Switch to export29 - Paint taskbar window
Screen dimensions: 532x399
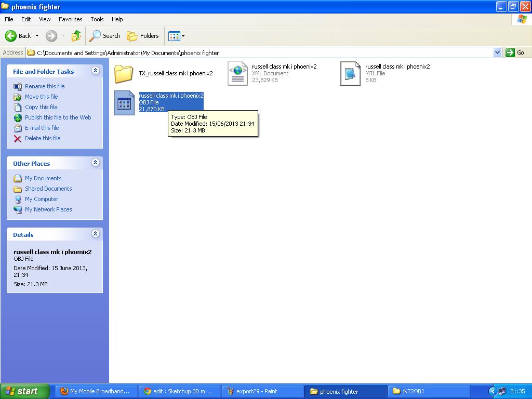click(262, 391)
